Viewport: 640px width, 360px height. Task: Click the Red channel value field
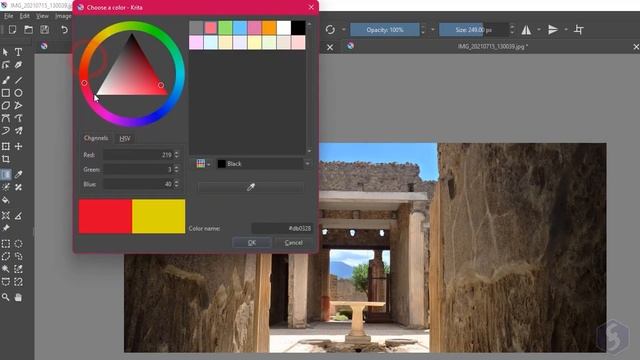coord(138,155)
